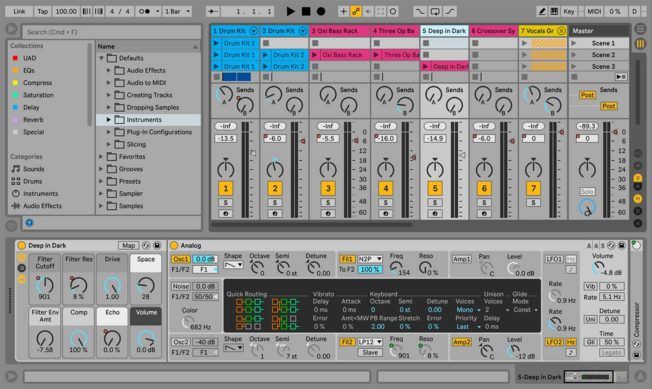This screenshot has height=389, width=652.
Task: Toggle the metronome icon
Action: [x=145, y=11]
